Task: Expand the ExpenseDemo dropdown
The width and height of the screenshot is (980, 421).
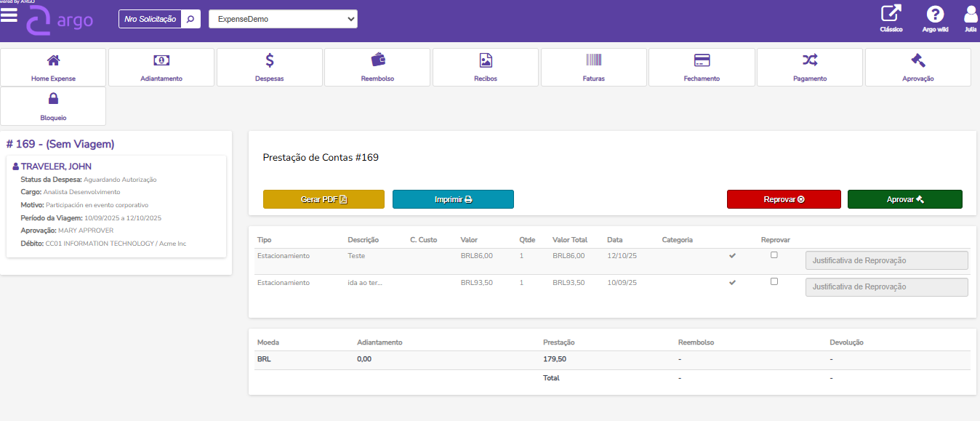Action: 283,20
